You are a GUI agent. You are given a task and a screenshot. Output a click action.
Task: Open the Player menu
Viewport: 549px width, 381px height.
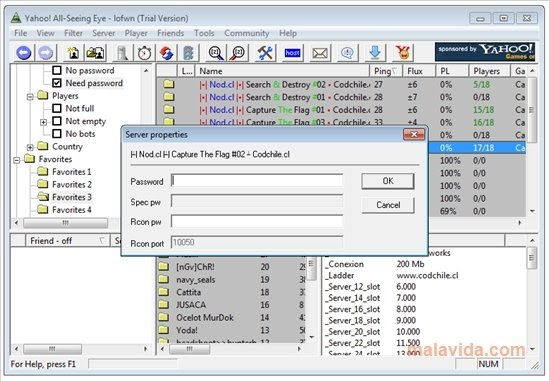[136, 33]
